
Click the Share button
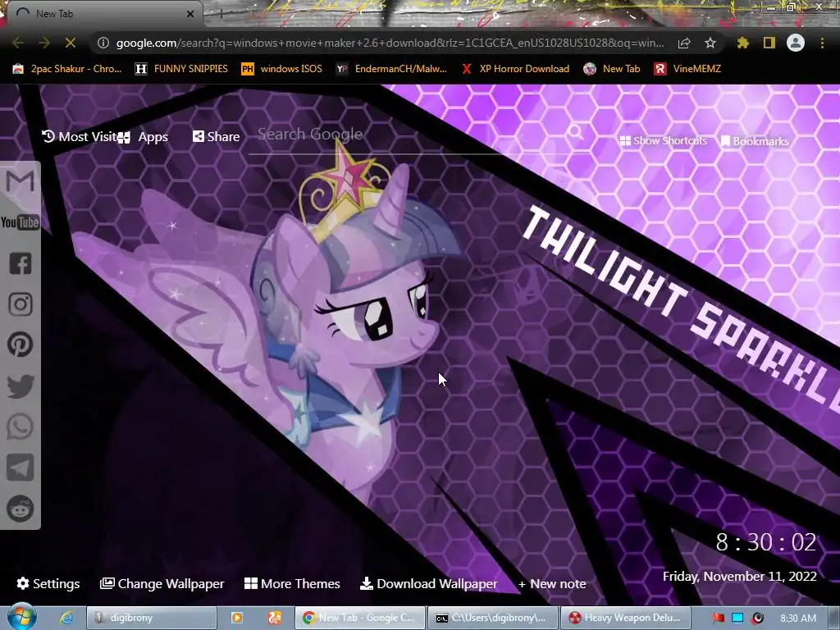(216, 137)
